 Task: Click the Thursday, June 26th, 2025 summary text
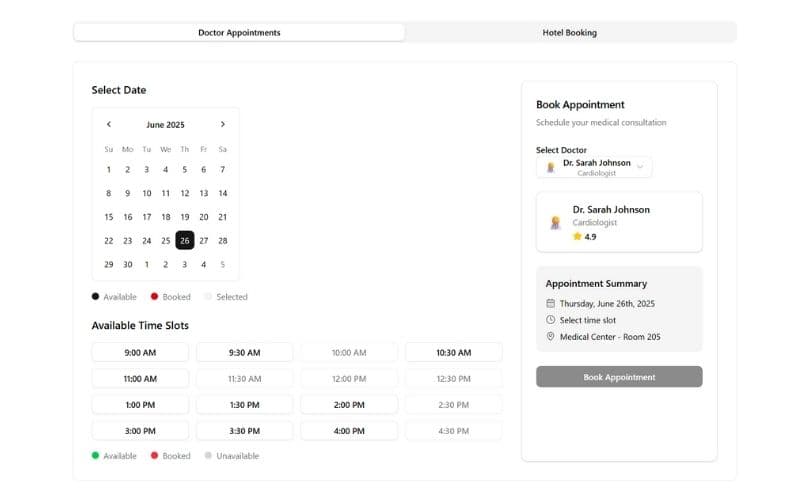607,304
